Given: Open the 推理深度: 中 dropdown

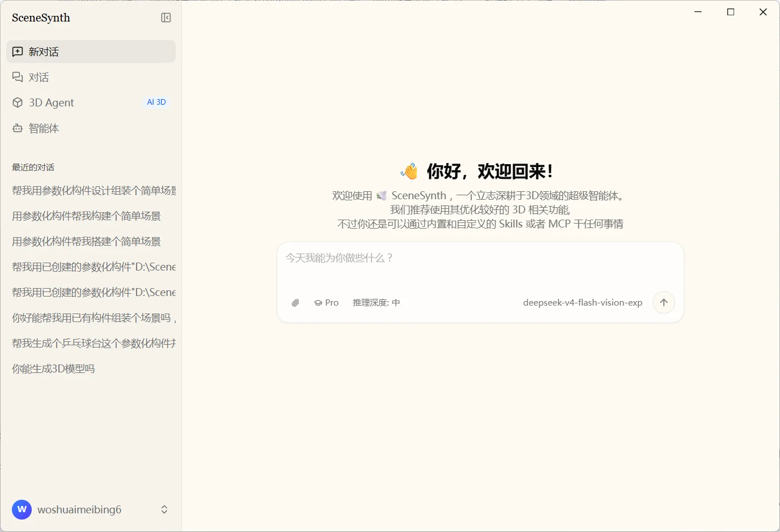Looking at the screenshot, I should [377, 303].
